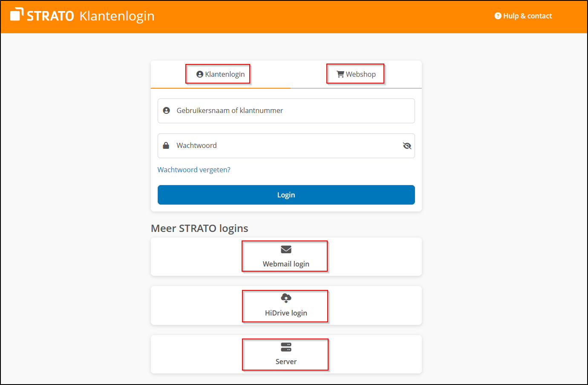Click the Server rack icon
The height and width of the screenshot is (385, 588).
(x=286, y=347)
